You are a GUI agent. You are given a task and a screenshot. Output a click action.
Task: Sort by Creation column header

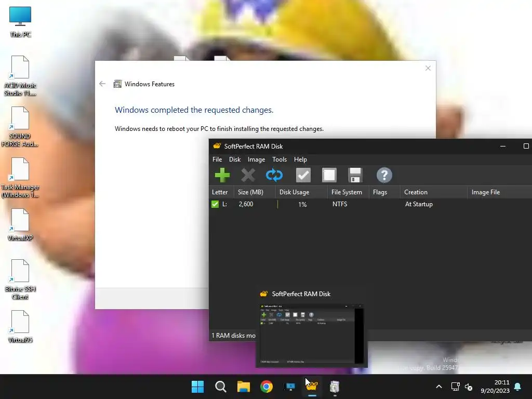point(434,192)
